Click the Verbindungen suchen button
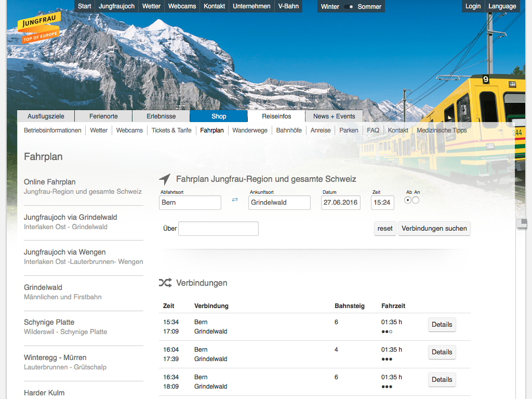 click(x=434, y=229)
